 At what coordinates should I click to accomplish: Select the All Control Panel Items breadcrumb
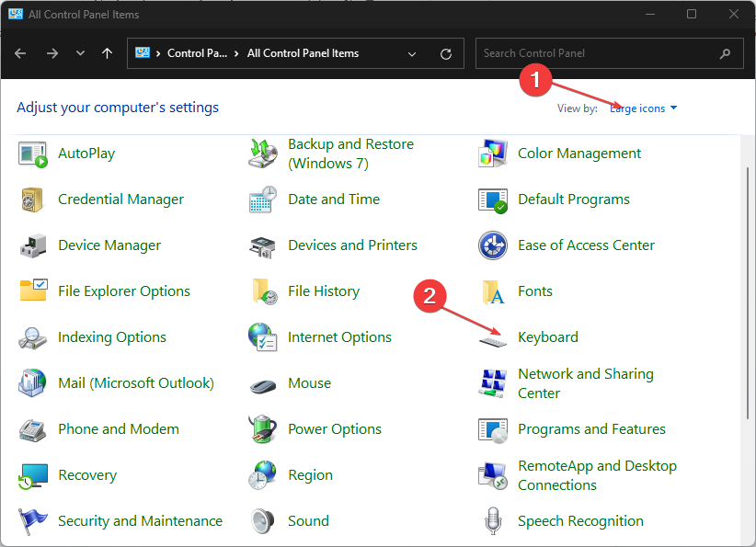click(x=303, y=53)
